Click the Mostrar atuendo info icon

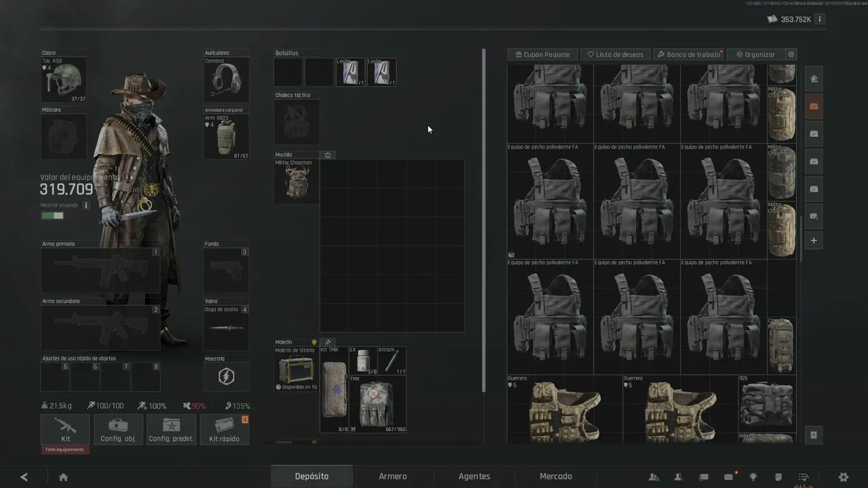coord(85,205)
